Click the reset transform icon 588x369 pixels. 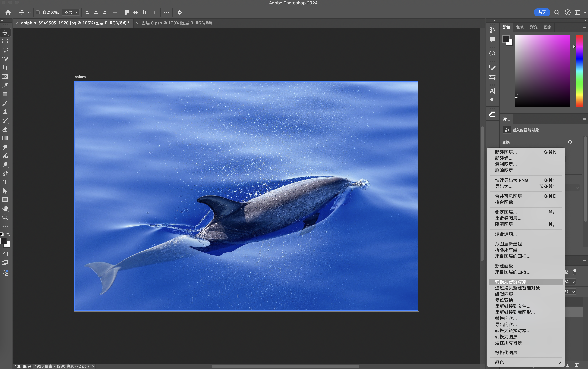coord(569,142)
